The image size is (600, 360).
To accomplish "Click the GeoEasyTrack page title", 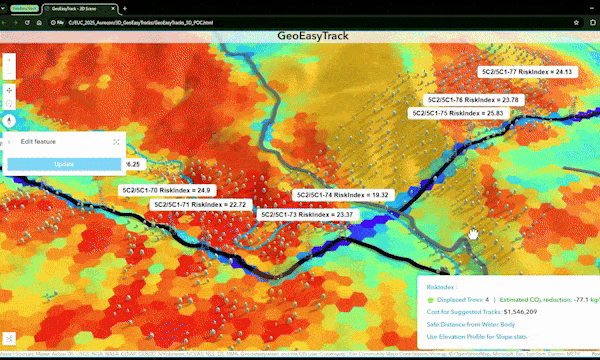I will 313,36.
